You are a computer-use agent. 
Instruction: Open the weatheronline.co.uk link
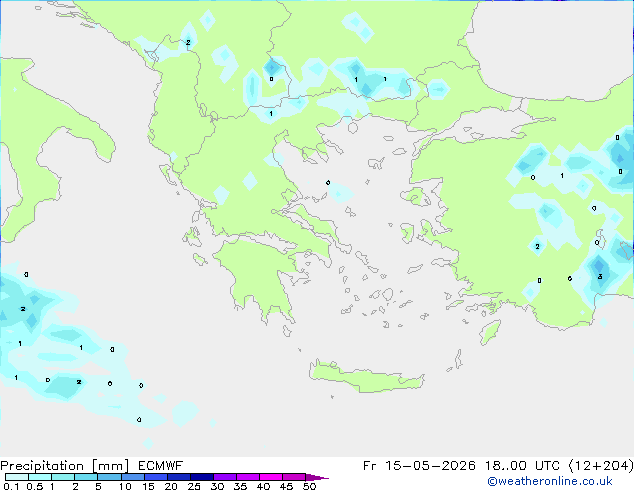[550, 481]
